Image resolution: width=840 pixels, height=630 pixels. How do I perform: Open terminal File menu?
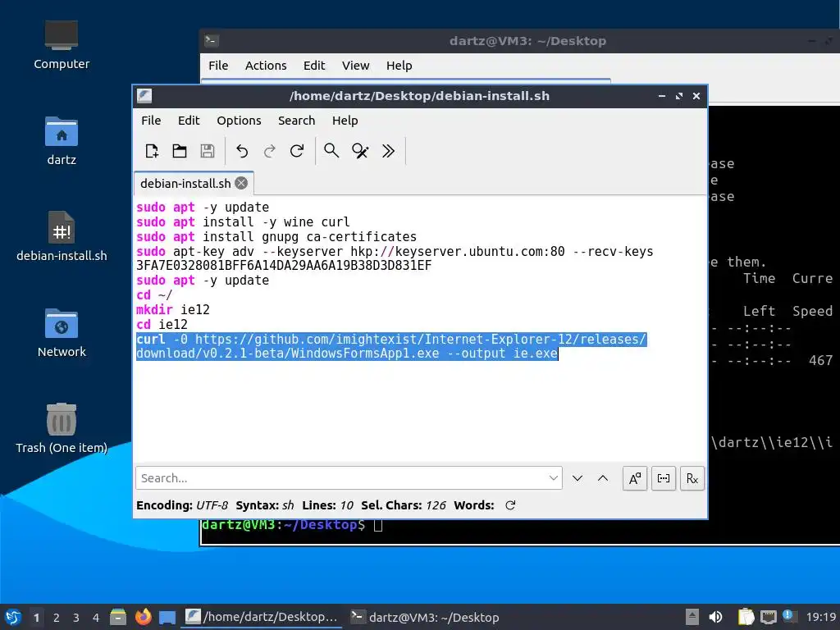coord(218,66)
